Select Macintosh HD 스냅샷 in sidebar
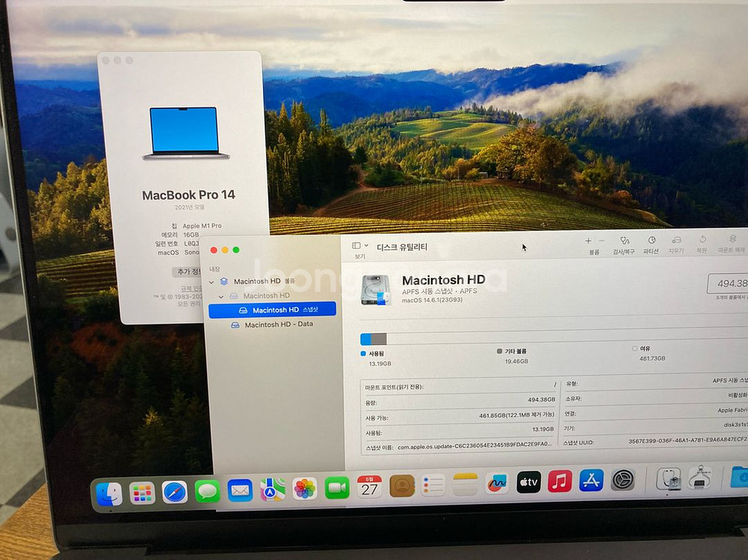Viewport: 748px width, 560px height. [273, 310]
